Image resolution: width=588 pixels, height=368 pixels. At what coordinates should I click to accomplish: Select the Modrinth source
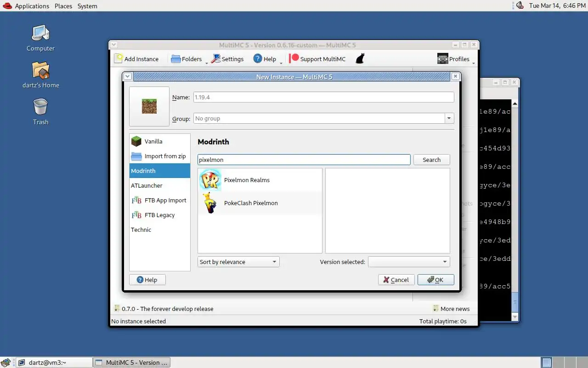pos(160,171)
